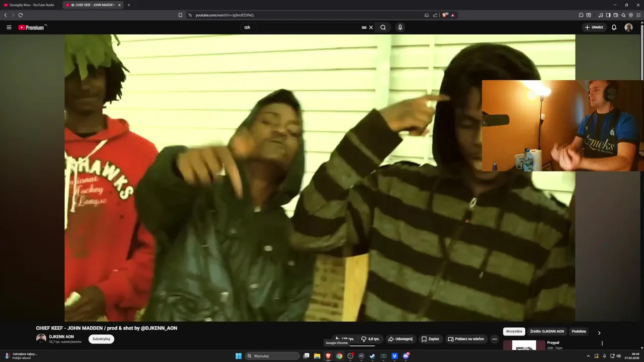The image size is (644, 362).
Task: Open account avatar menu
Action: point(628,28)
